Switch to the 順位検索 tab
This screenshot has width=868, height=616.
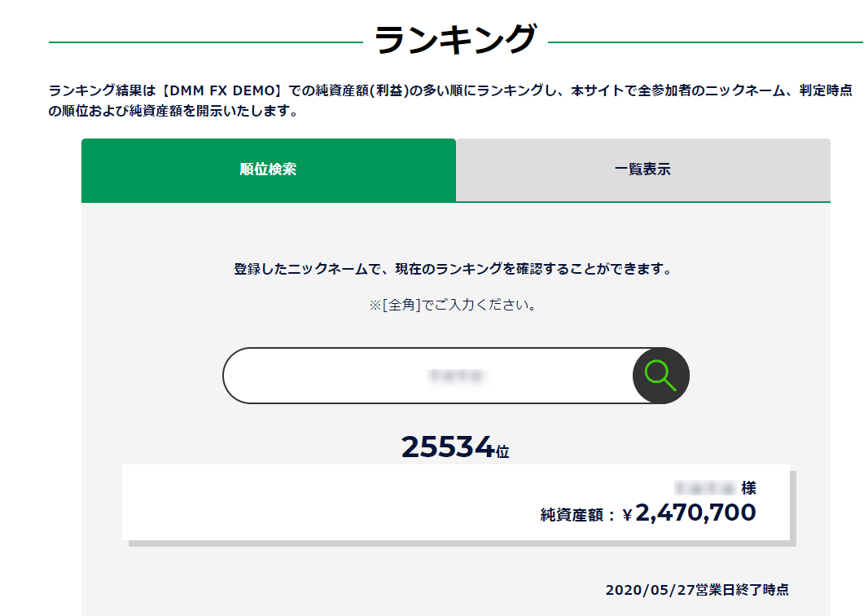click(x=269, y=169)
